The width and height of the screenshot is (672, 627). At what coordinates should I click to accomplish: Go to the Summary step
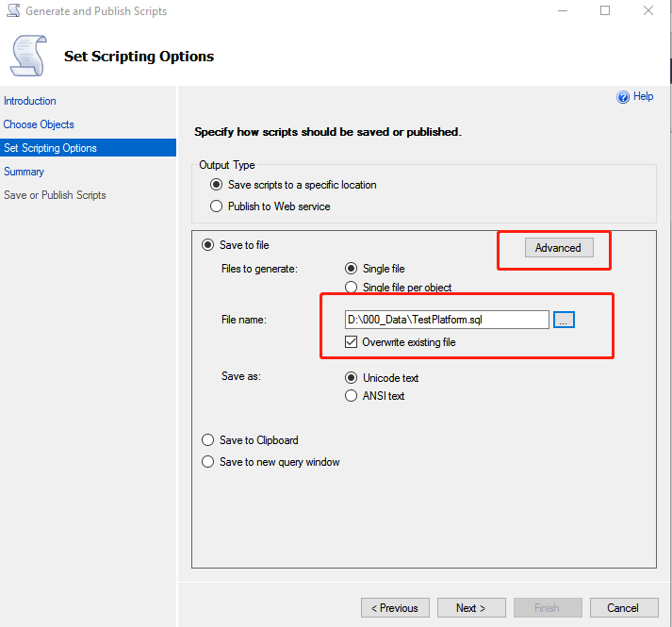[24, 172]
